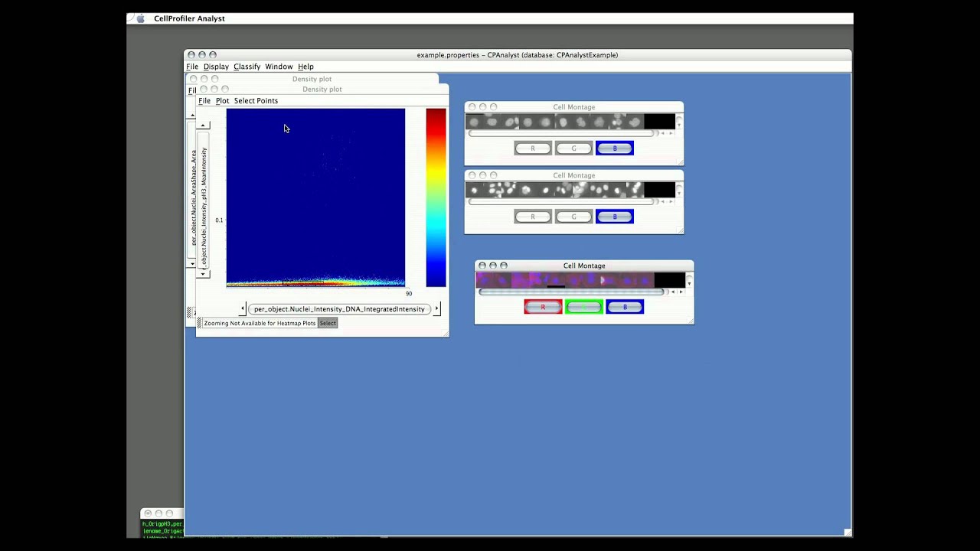
Task: Open the Display menu
Action: point(216,67)
